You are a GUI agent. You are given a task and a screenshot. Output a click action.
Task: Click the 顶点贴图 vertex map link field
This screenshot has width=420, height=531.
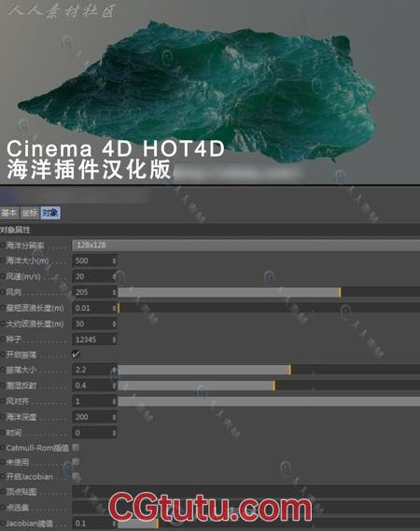coord(245,492)
